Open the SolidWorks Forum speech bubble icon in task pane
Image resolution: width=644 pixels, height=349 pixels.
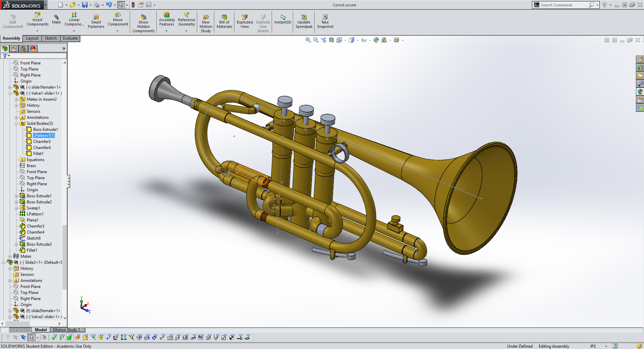(x=640, y=108)
